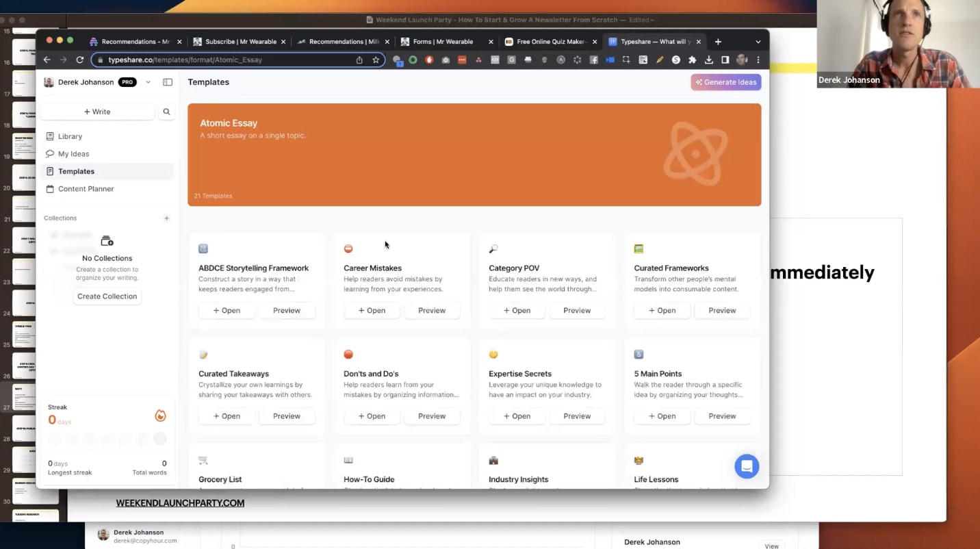Preview the 5 Main Points template
The height and width of the screenshot is (549, 980).
pyautogui.click(x=722, y=416)
